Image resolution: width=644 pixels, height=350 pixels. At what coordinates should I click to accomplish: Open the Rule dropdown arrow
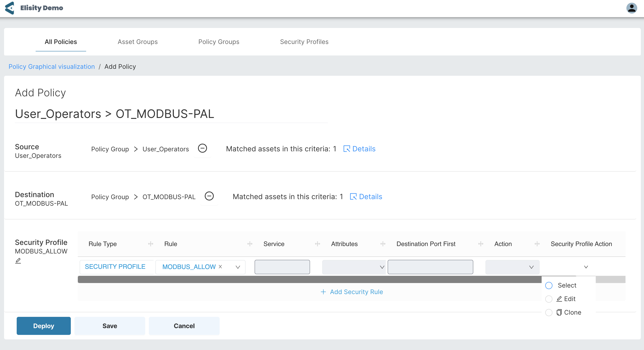pyautogui.click(x=238, y=267)
